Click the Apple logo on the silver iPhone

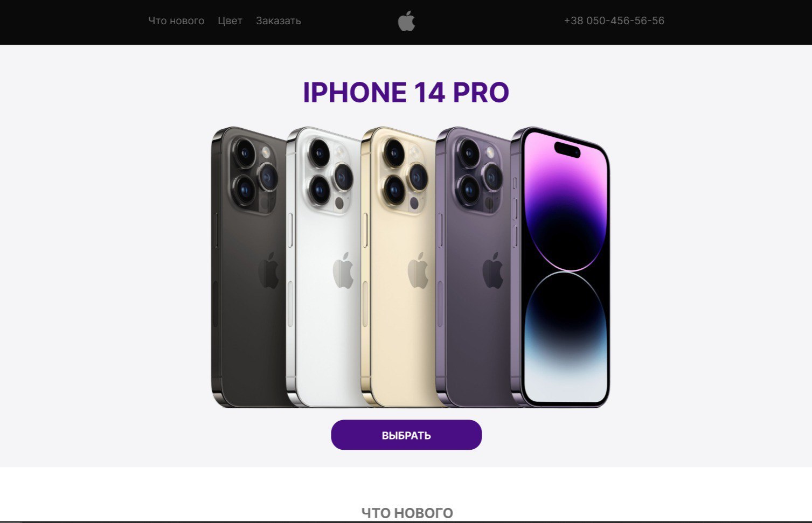tap(343, 270)
